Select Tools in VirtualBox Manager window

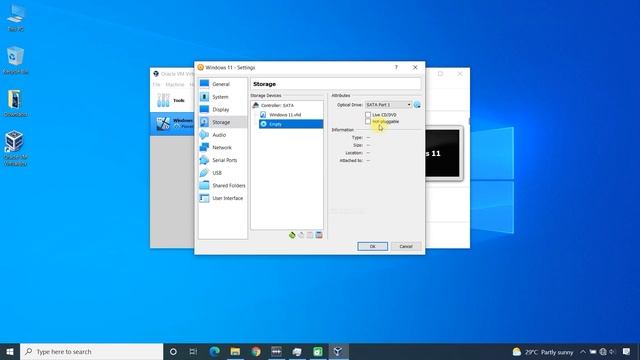coord(172,100)
